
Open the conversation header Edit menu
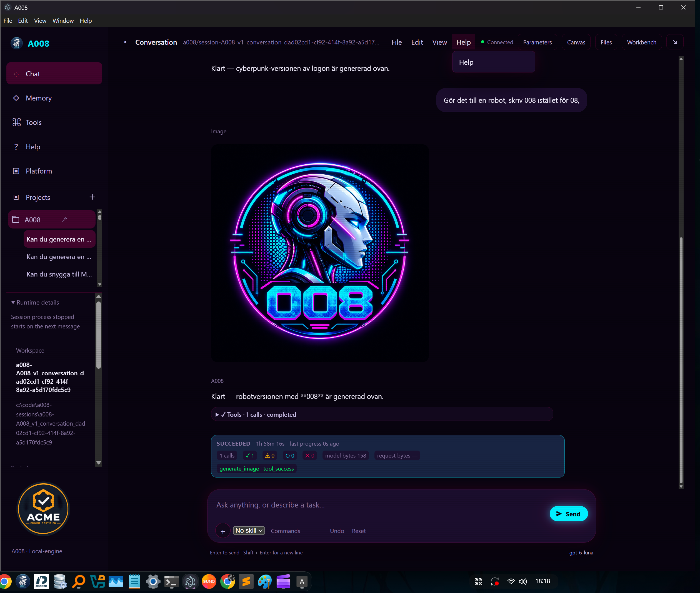(417, 42)
